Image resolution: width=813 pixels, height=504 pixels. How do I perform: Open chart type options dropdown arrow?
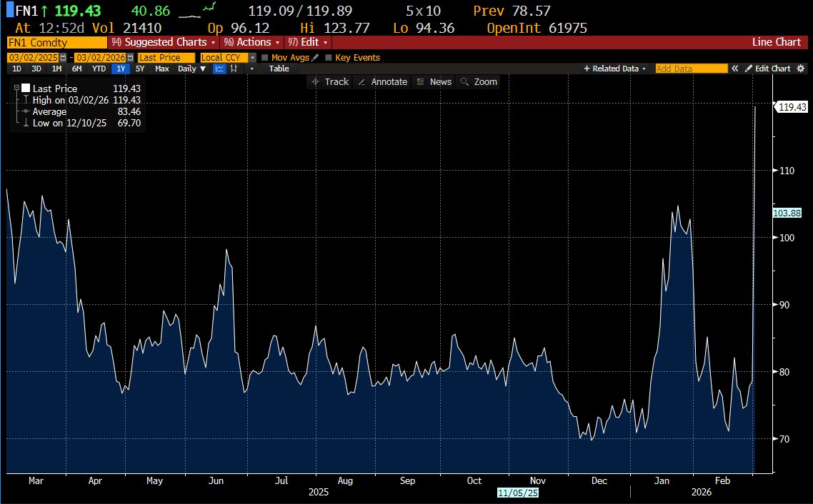(x=252, y=69)
